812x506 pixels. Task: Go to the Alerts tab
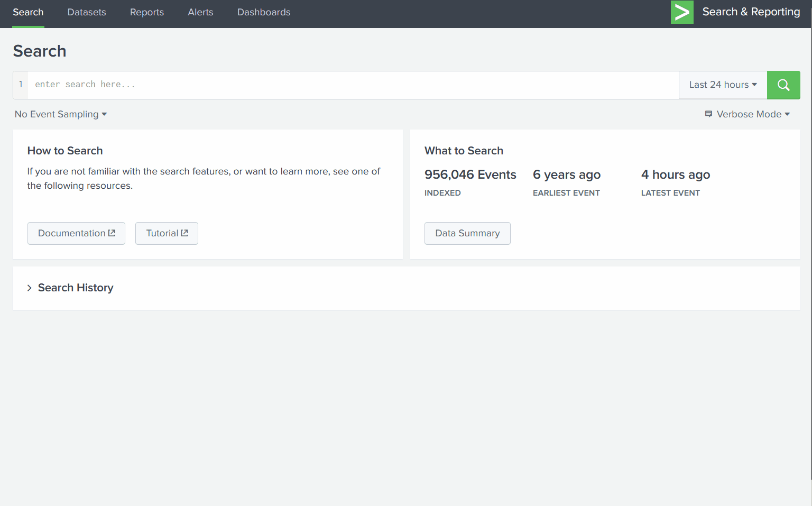coord(200,12)
